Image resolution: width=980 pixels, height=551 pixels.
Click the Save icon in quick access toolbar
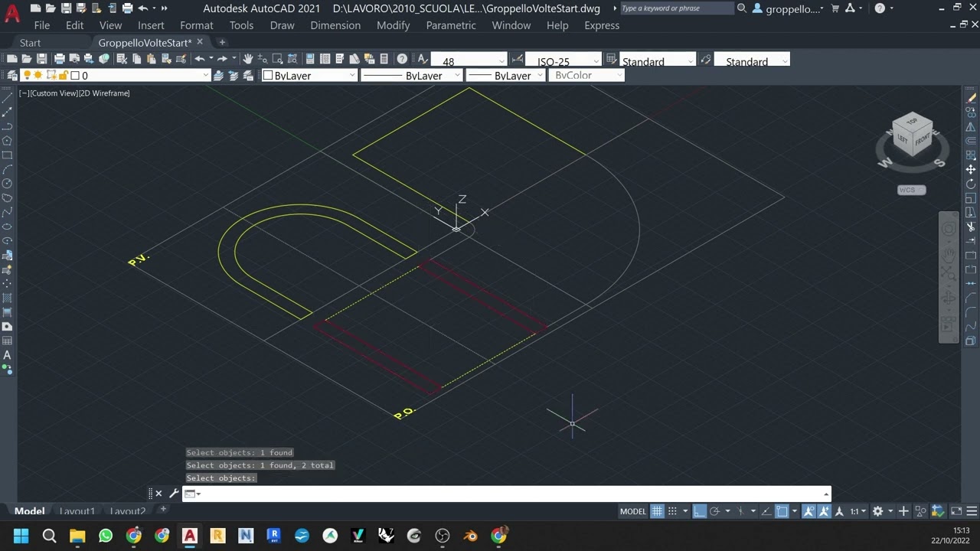(x=66, y=8)
